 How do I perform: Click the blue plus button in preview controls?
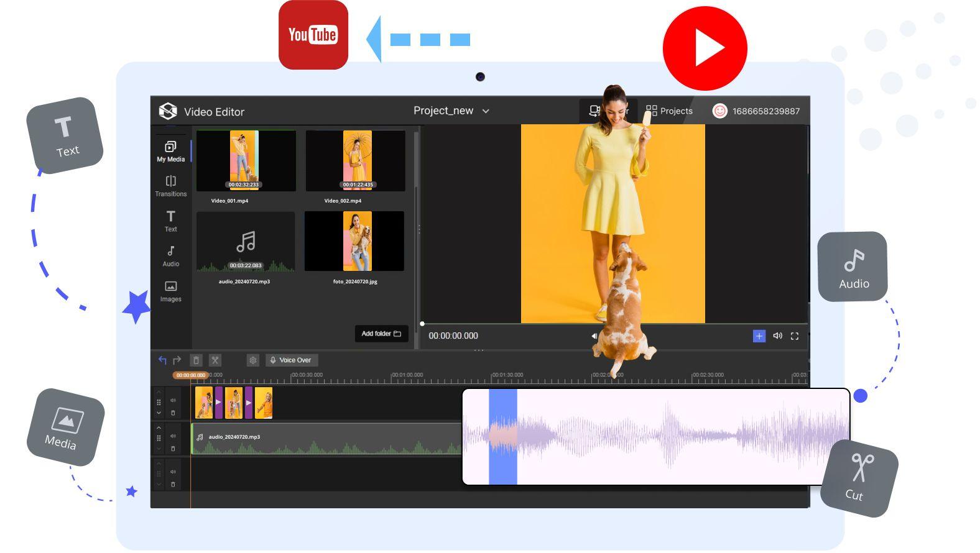(x=759, y=336)
